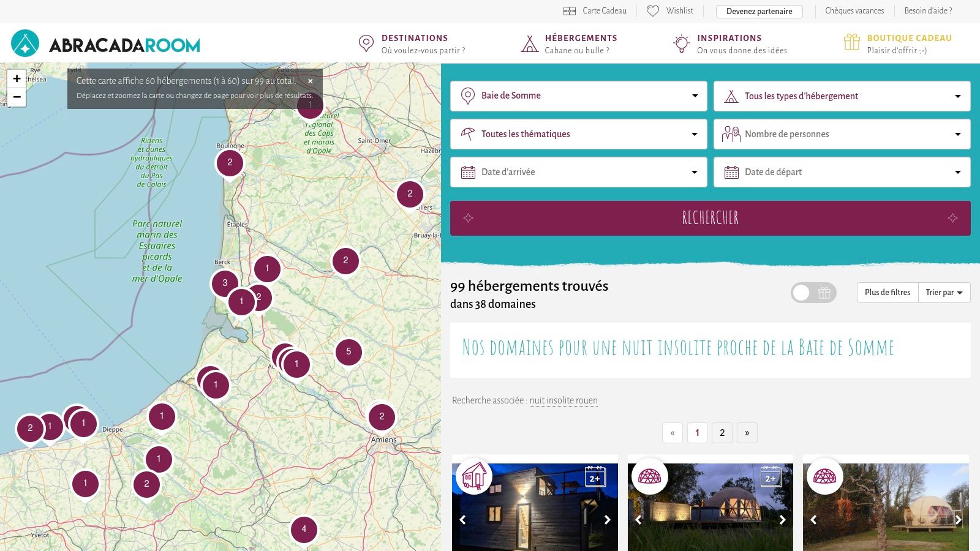Open Chèques vacances link
The height and width of the screenshot is (551, 980).
click(854, 11)
